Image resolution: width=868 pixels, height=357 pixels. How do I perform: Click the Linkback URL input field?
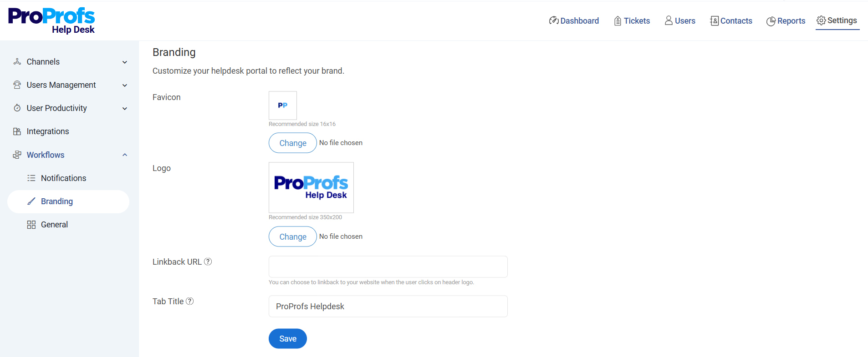tap(388, 267)
